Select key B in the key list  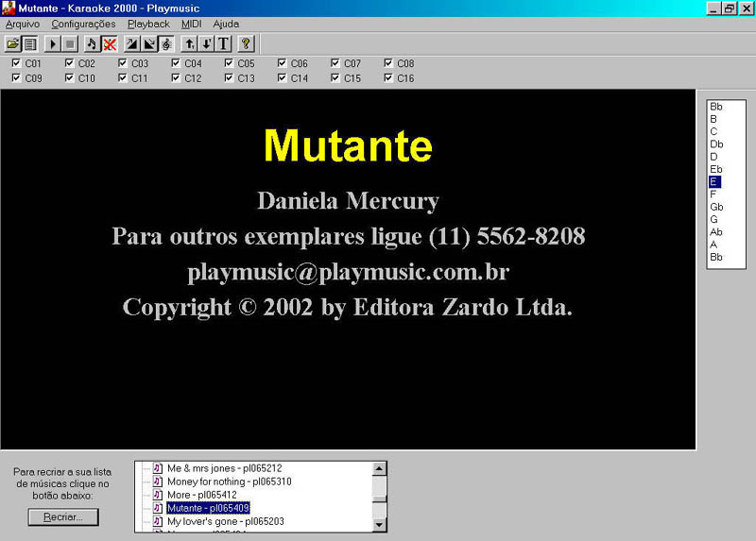[x=713, y=119]
